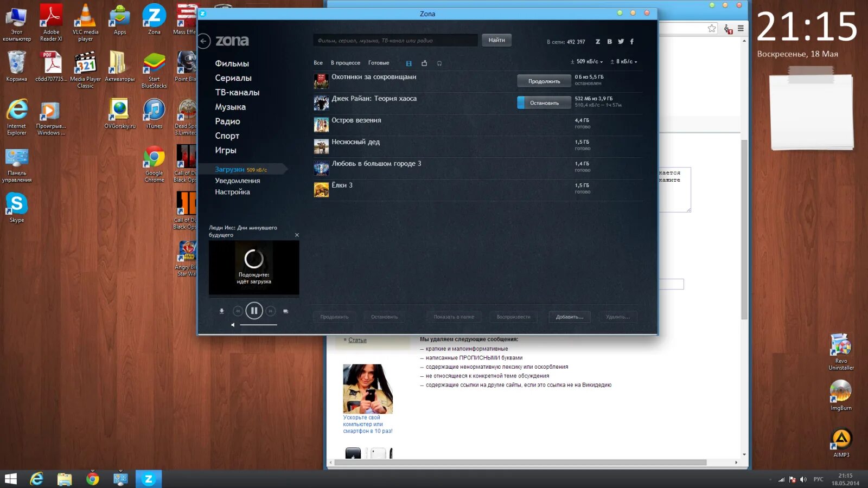Click the back arrow in Zona
The image size is (868, 488).
(x=204, y=41)
